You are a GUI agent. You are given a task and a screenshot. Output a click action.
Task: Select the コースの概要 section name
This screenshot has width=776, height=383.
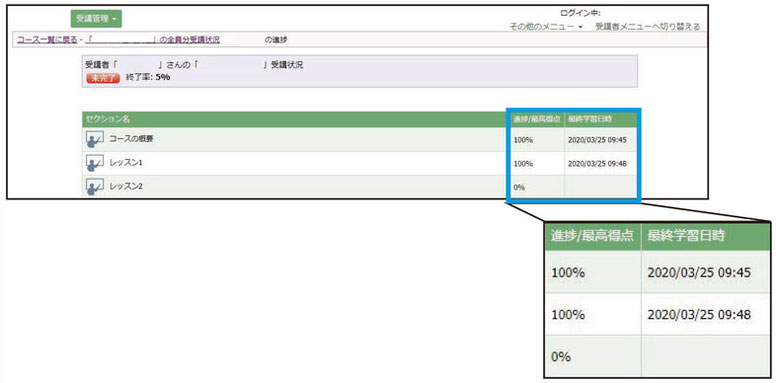click(x=131, y=139)
